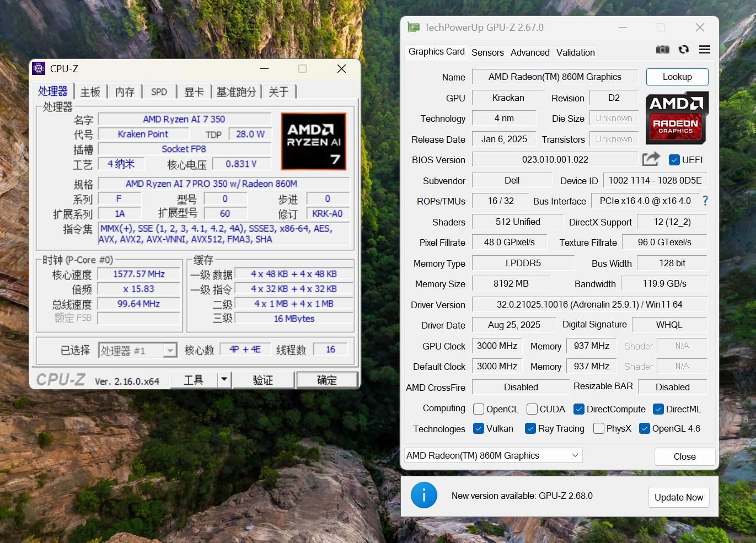Click the Bus Interface question mark help
This screenshot has width=756, height=543.
pos(705,201)
